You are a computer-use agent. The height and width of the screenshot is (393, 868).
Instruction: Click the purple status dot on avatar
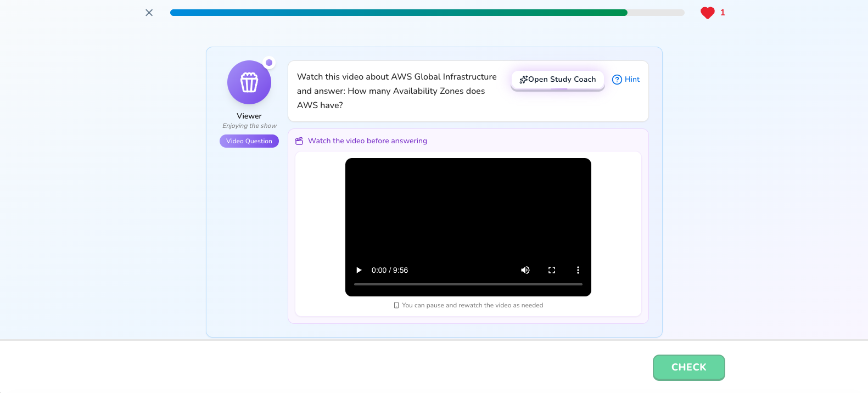(269, 63)
